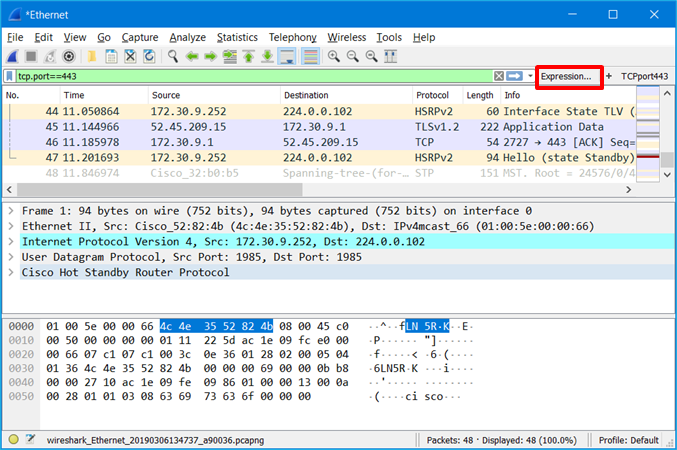This screenshot has height=450, width=677.
Task: Open the Analyze menu
Action: [x=187, y=38]
